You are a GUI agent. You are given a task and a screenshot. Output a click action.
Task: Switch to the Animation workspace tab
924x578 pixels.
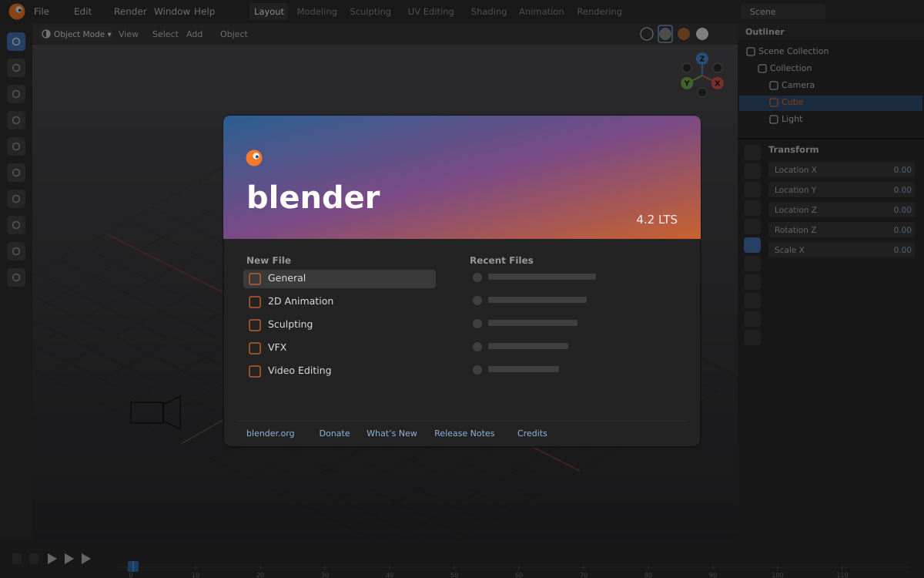click(x=541, y=12)
